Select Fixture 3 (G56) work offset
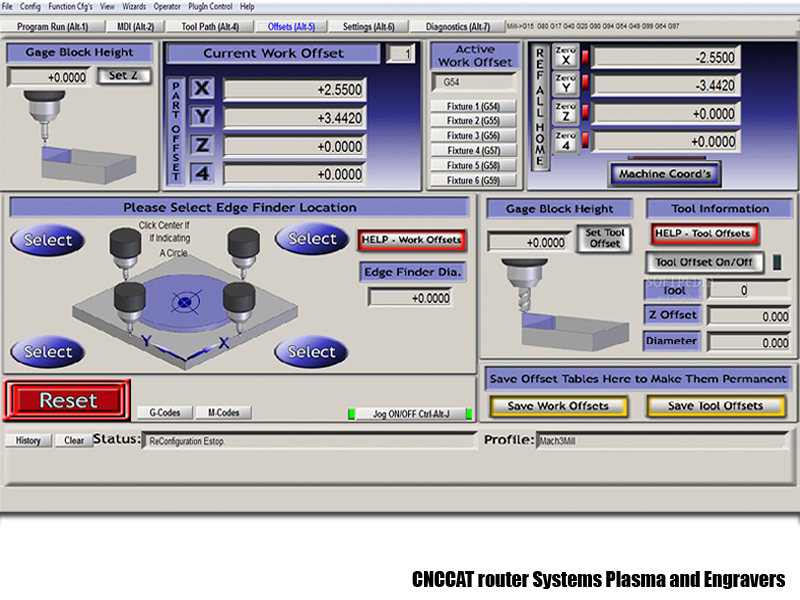800x600 pixels. (x=473, y=136)
